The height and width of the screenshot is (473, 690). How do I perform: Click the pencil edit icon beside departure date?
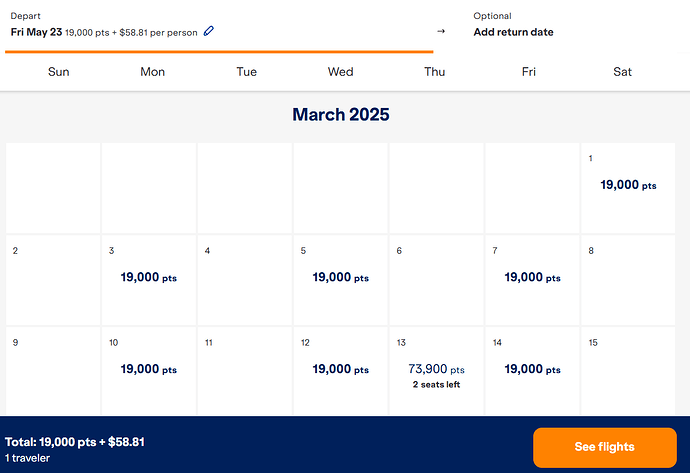209,31
